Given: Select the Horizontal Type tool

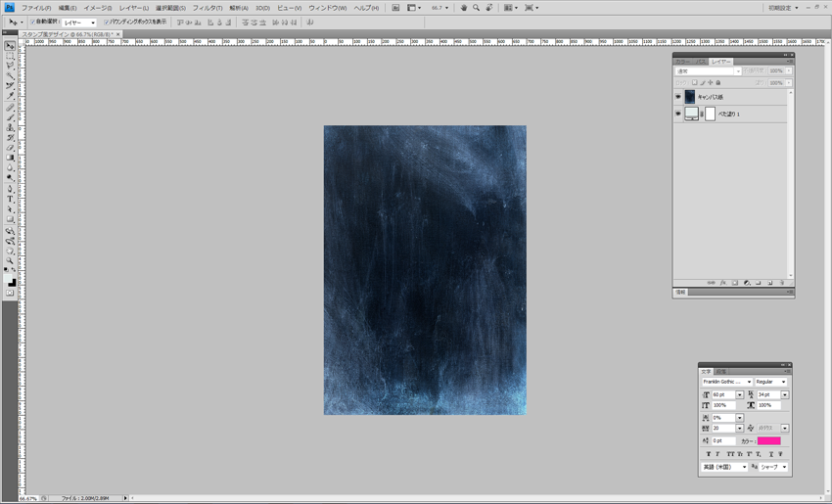Looking at the screenshot, I should pos(10,199).
